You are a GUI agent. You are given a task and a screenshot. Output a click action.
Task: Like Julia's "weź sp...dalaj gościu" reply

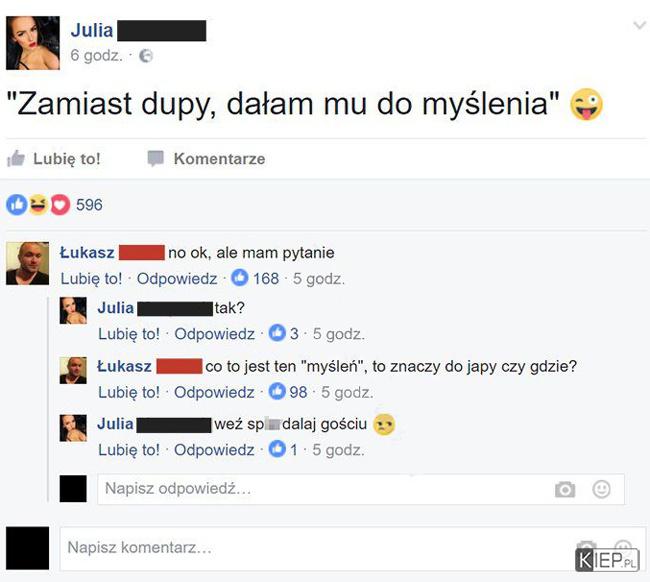pos(129,450)
